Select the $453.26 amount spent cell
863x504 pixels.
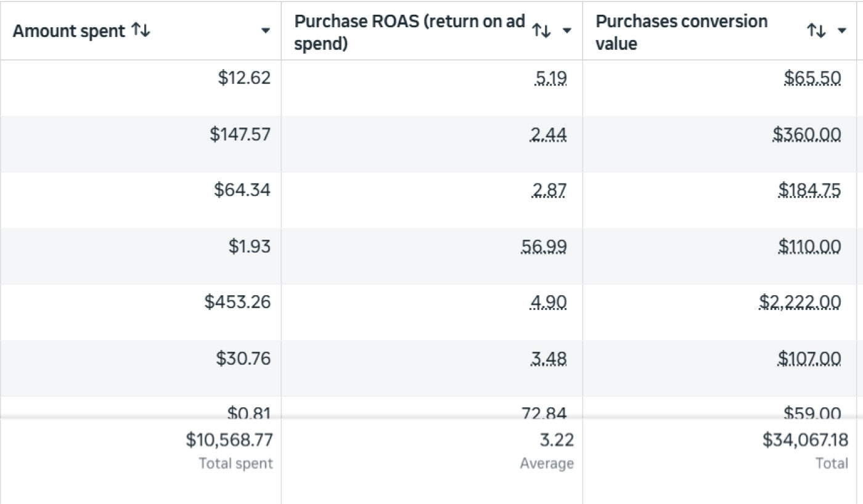coord(237,302)
